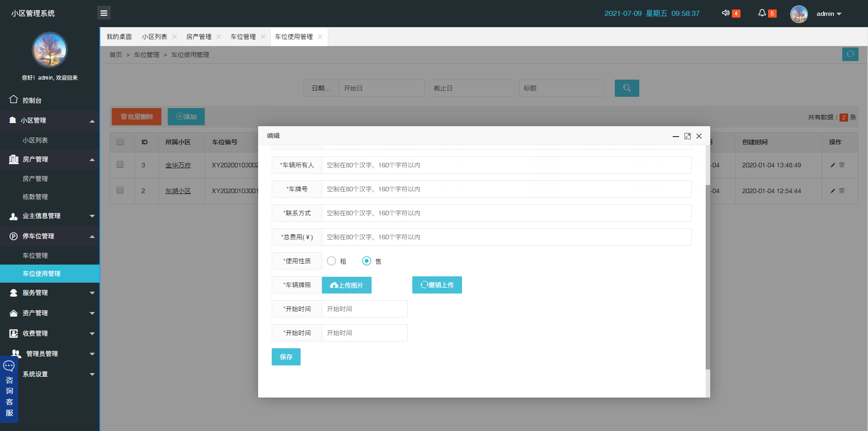Screen dimensions: 868x431
Task: Click the magnifier search button
Action: (627, 88)
